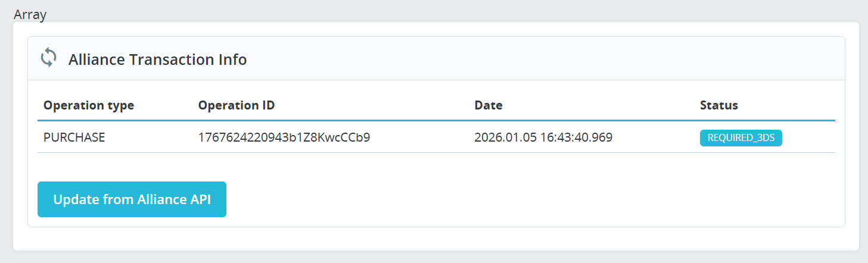Viewport: 868px width, 263px height.
Task: Select the Date column header
Action: click(x=488, y=105)
